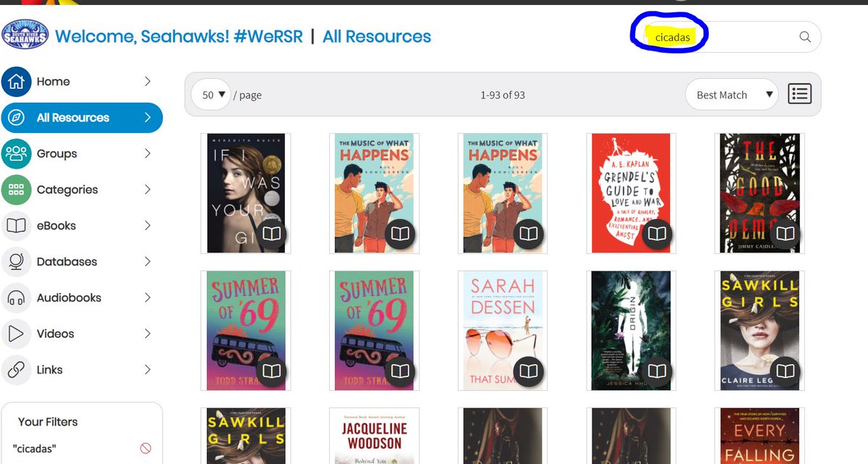The height and width of the screenshot is (464, 868).
Task: Open Jacqueline Woodson book cover
Action: (374, 436)
